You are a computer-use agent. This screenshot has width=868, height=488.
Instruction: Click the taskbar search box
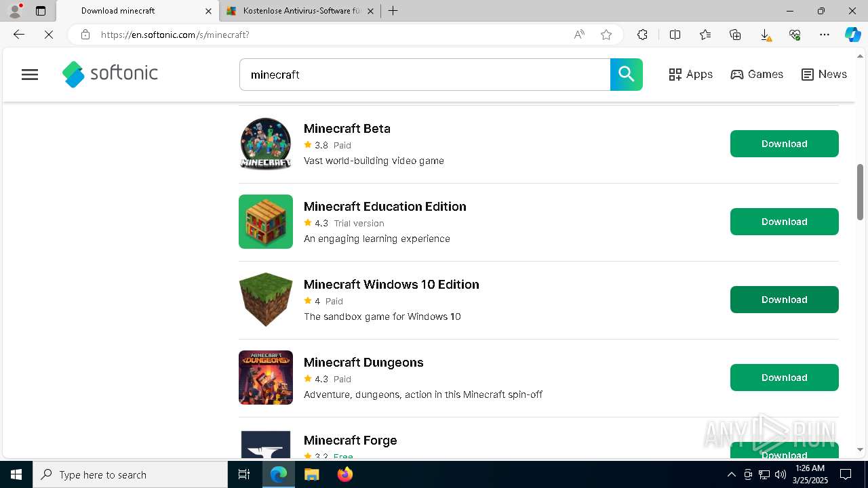(x=130, y=474)
